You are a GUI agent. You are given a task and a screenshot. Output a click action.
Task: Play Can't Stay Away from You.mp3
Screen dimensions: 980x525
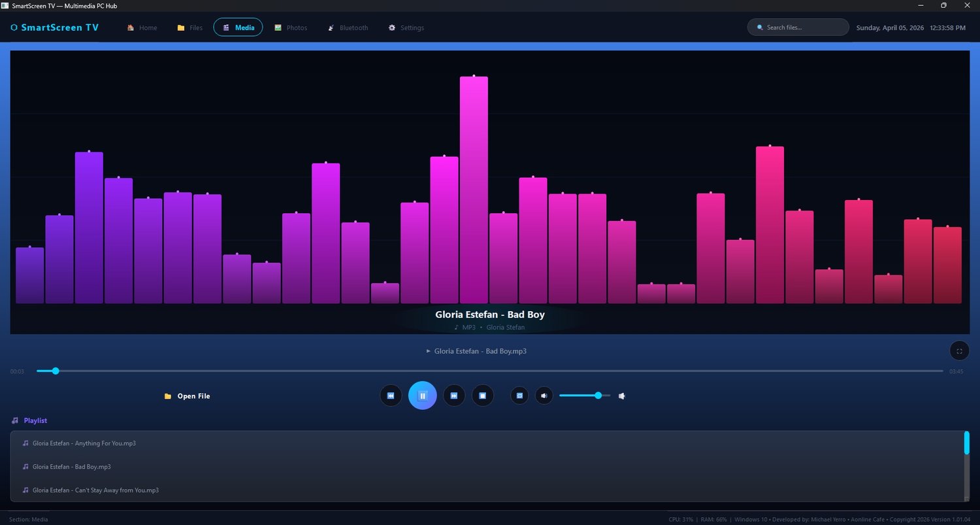point(487,490)
